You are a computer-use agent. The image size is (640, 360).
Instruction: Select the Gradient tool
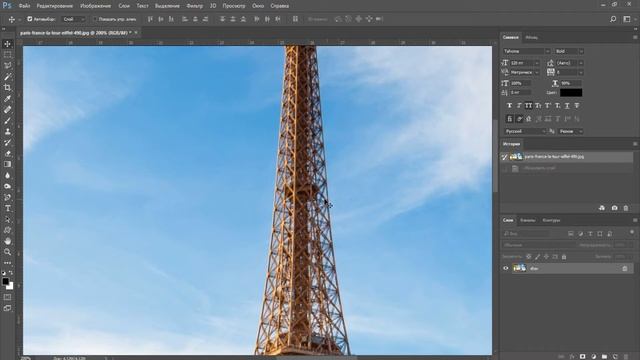pos(7,164)
